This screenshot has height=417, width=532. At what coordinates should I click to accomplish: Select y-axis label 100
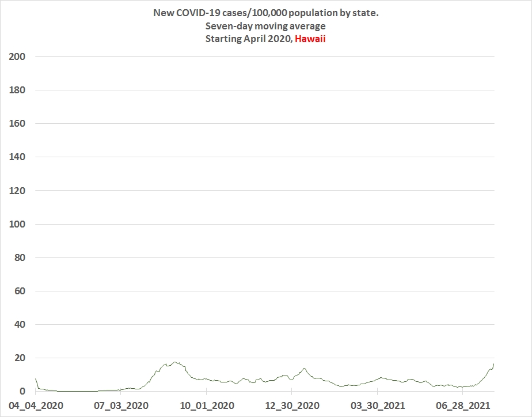(17, 224)
